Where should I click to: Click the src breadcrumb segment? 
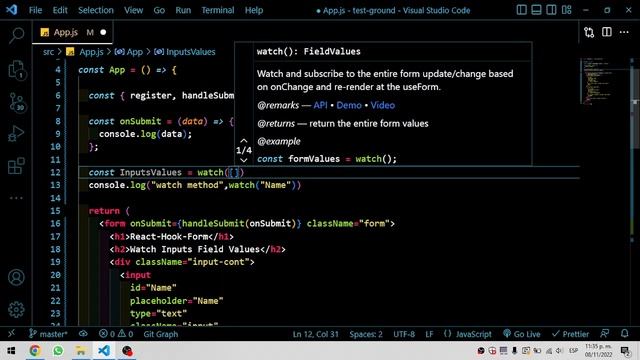[48, 52]
